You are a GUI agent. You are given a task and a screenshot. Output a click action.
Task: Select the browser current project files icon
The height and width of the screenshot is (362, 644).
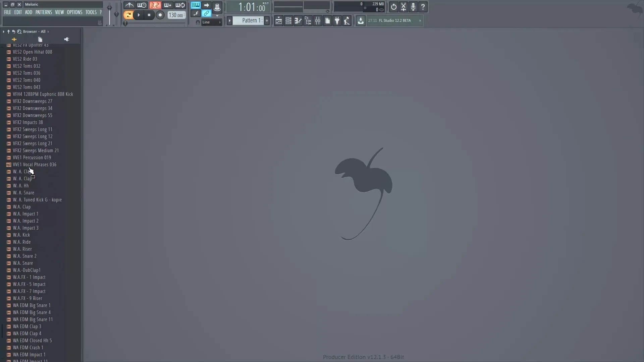[x=40, y=39]
